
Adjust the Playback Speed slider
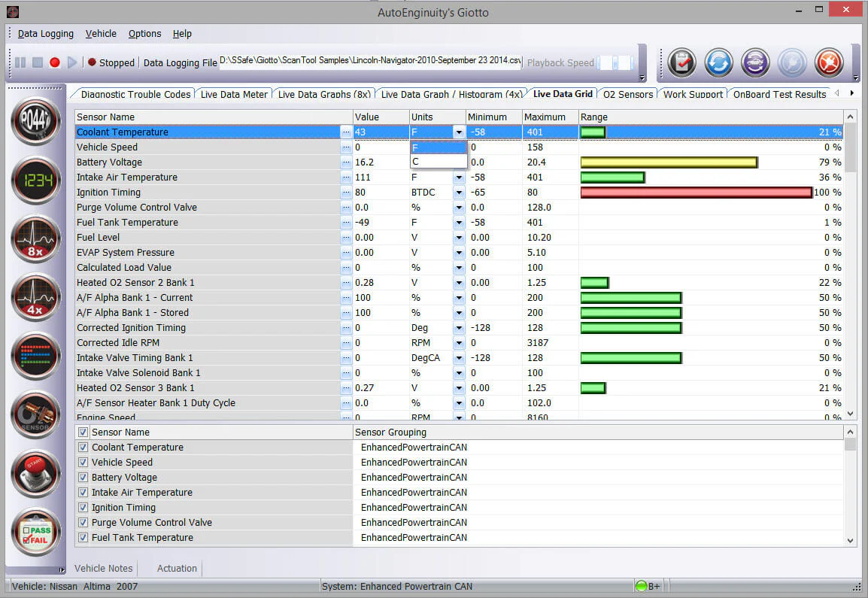coord(616,62)
